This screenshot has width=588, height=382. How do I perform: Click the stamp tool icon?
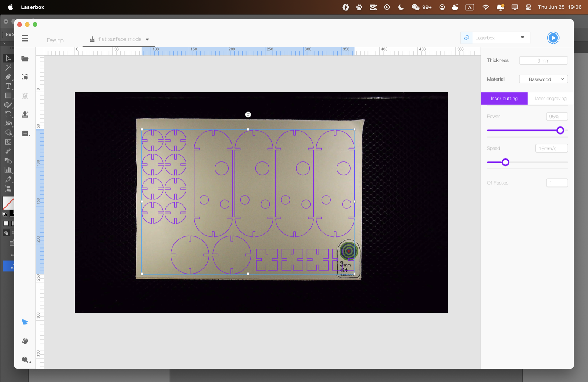pyautogui.click(x=25, y=115)
